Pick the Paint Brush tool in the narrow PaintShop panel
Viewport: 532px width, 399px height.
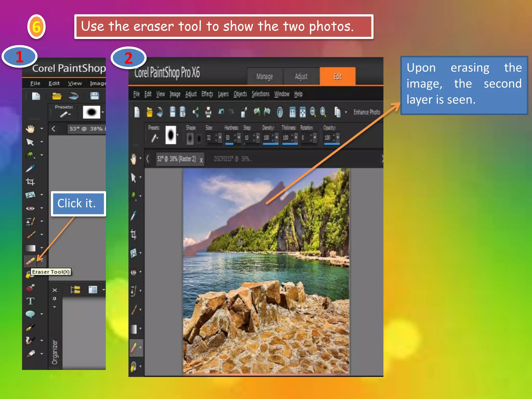pos(31,235)
